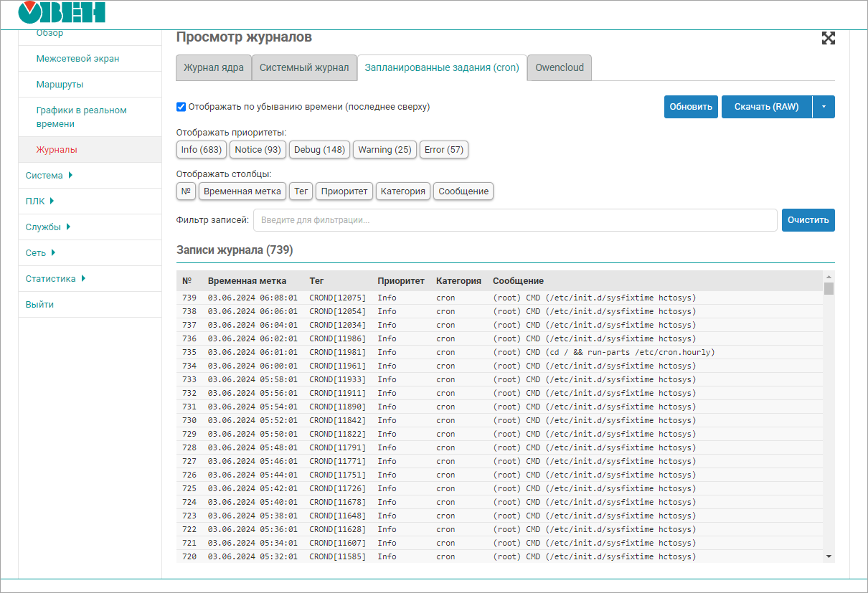868x593 pixels.
Task: Toggle the Warning (25) priority filter
Action: coord(385,150)
